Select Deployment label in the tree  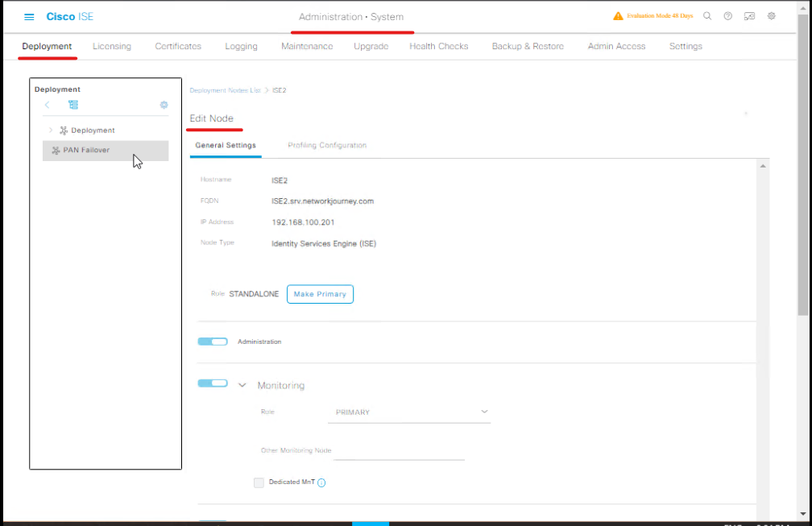pyautogui.click(x=93, y=130)
